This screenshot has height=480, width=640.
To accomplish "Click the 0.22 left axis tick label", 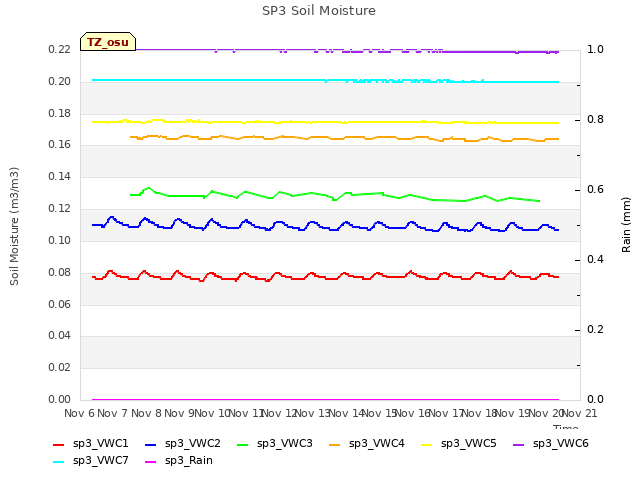I will click(59, 49).
